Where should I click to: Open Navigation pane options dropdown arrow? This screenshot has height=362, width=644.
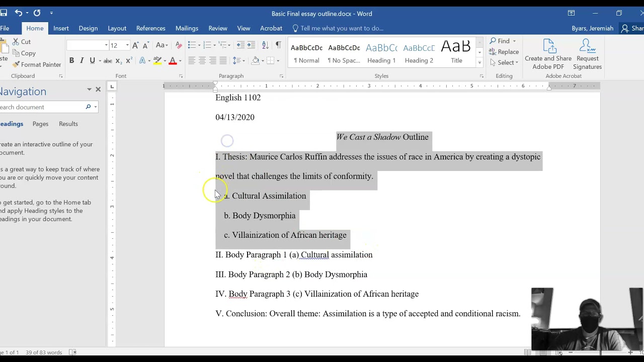(x=89, y=89)
